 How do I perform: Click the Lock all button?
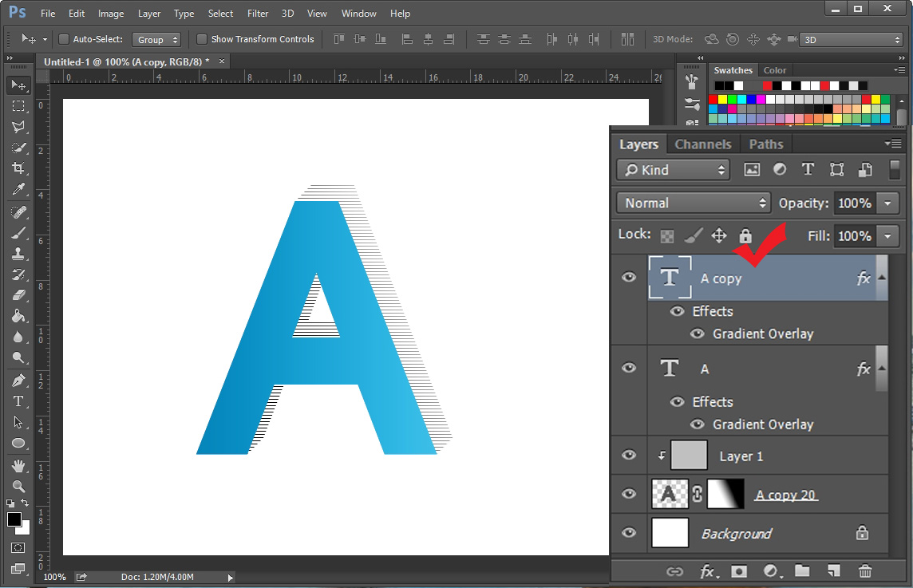(745, 235)
